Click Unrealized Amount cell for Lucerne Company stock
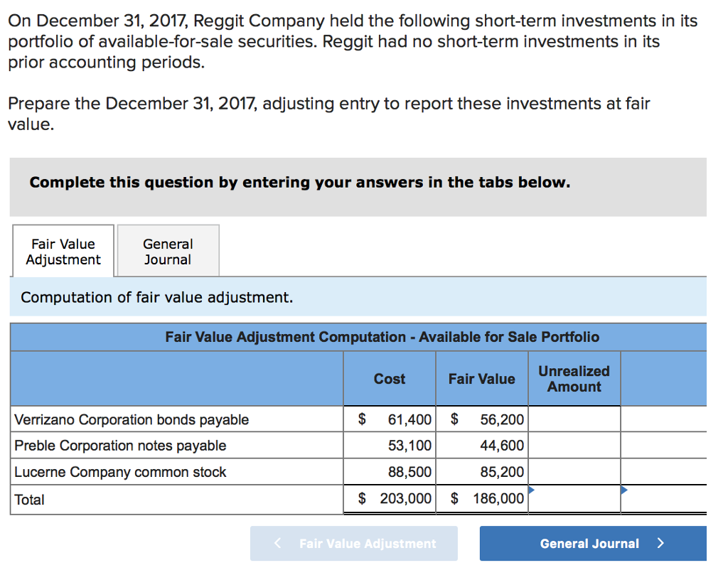Image resolution: width=728 pixels, height=570 pixels. tap(574, 472)
